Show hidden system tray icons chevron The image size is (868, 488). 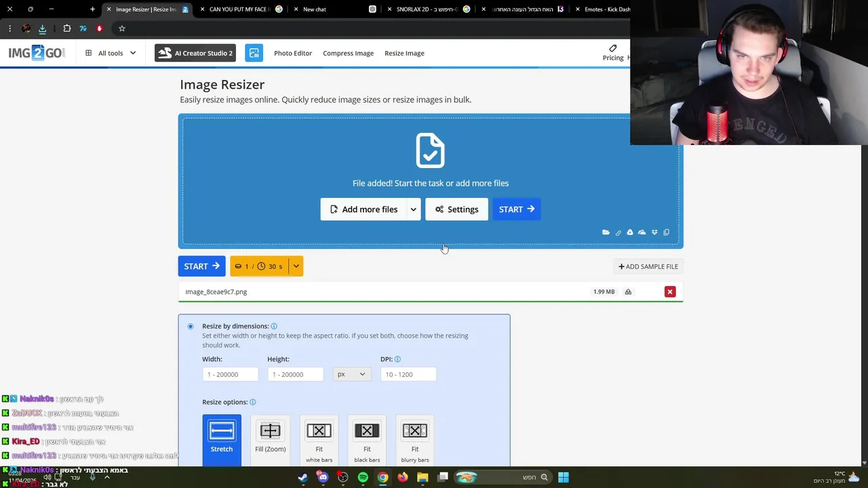pyautogui.click(x=106, y=477)
